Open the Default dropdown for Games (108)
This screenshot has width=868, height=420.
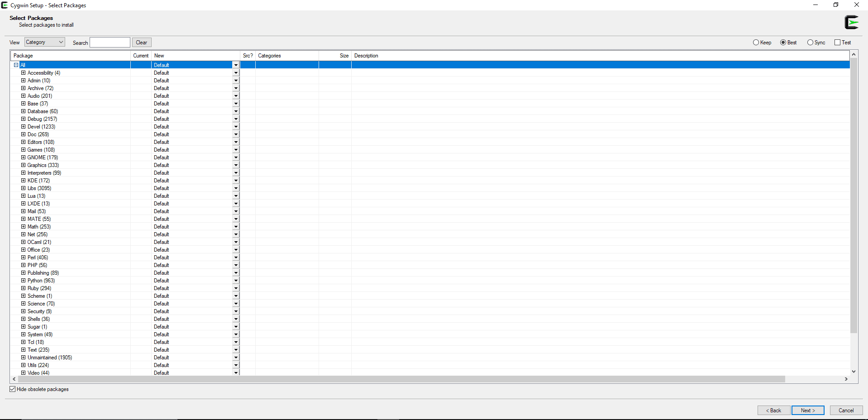236,150
